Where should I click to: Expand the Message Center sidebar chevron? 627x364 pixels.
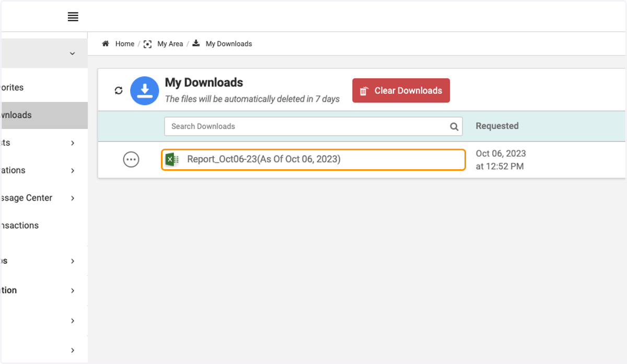[73, 198]
